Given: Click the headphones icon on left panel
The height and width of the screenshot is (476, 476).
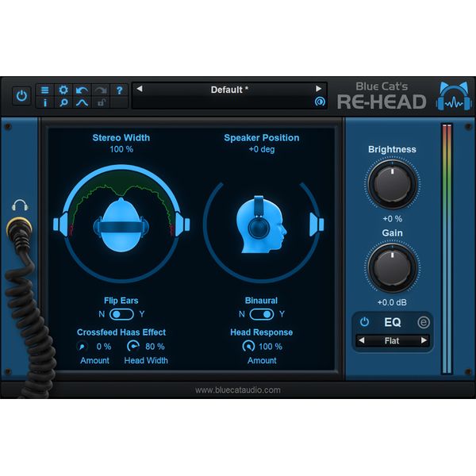Looking at the screenshot, I should coord(20,205).
